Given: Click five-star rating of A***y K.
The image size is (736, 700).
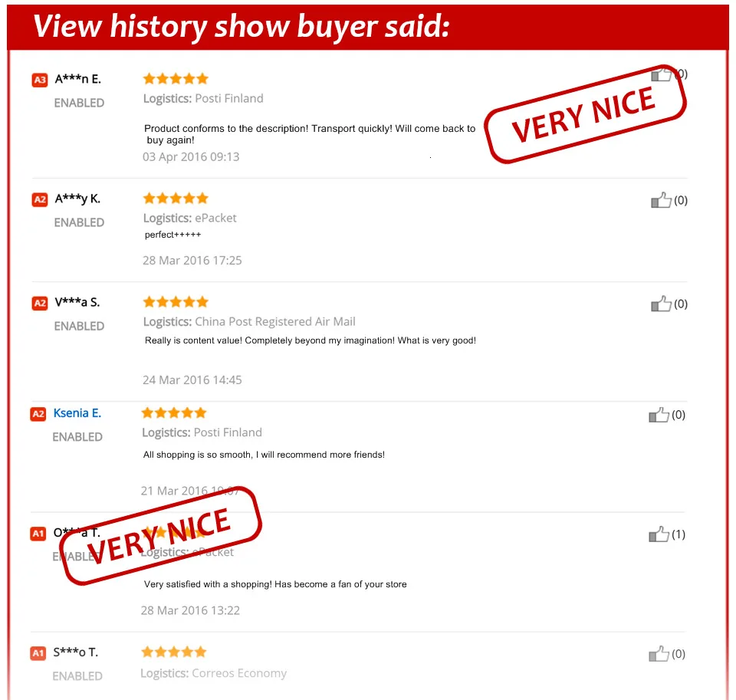Looking at the screenshot, I should (176, 199).
